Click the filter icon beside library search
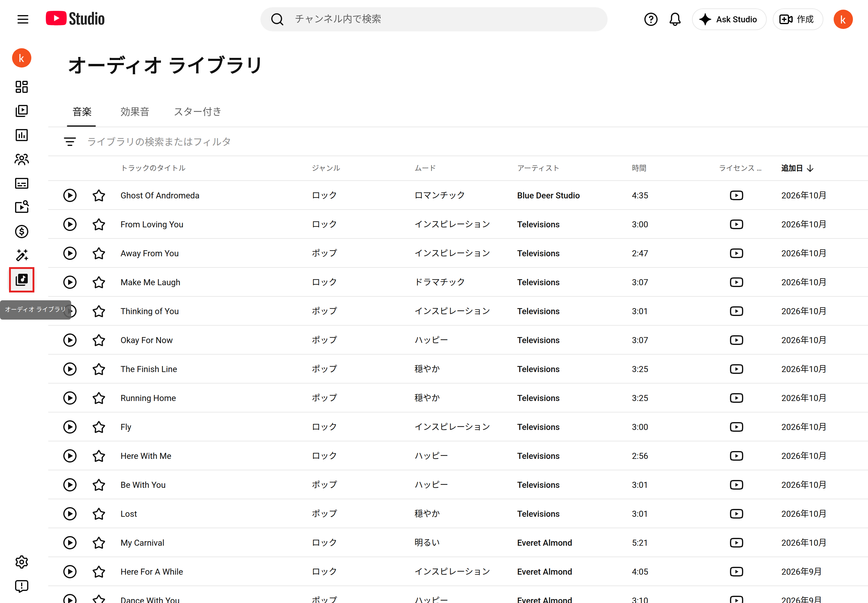Viewport: 868px width, 603px height. point(70,142)
